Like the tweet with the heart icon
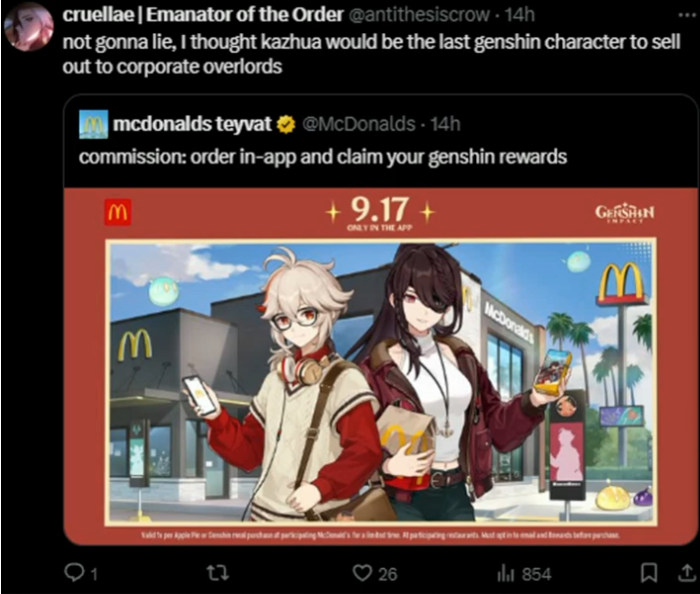 coord(362,573)
